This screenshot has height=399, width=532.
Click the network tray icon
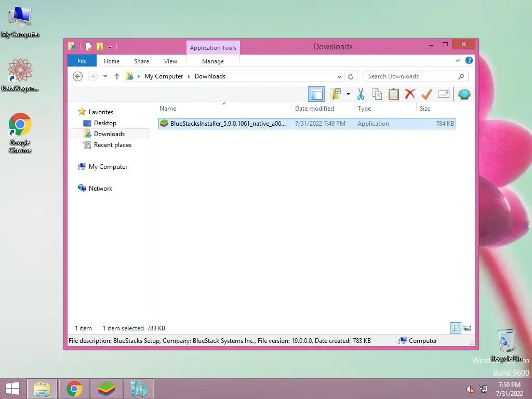point(483,389)
